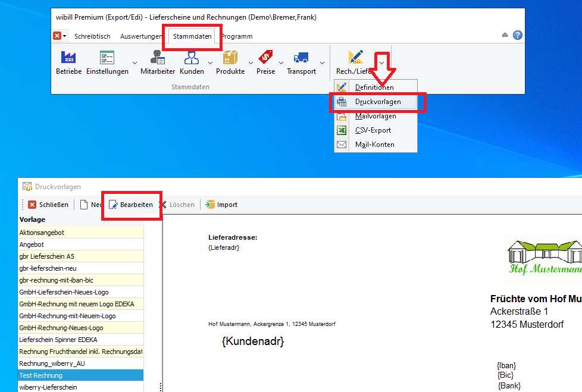
Task: Expand the dropdown arrow next to Einstellungen
Action: (134, 63)
